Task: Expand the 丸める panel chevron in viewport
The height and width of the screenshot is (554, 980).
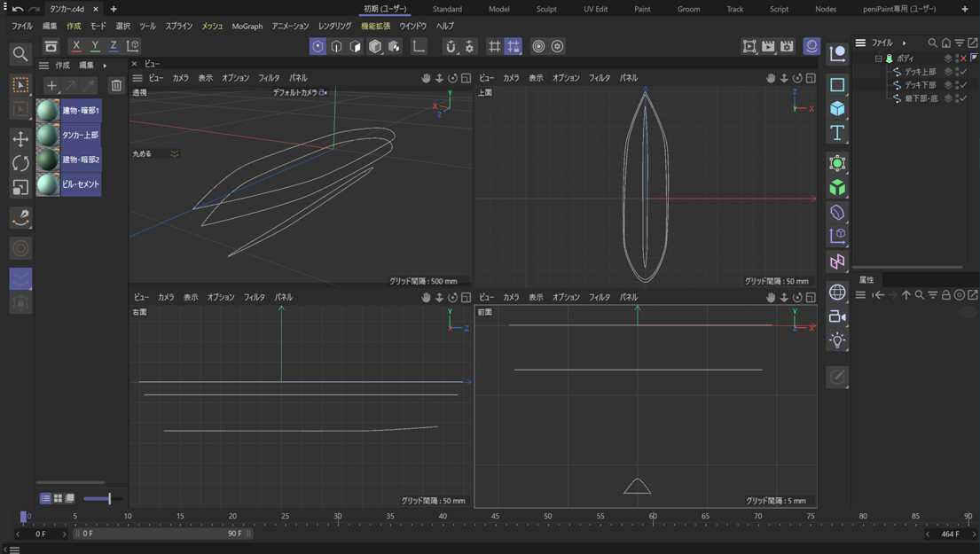Action: tap(175, 154)
